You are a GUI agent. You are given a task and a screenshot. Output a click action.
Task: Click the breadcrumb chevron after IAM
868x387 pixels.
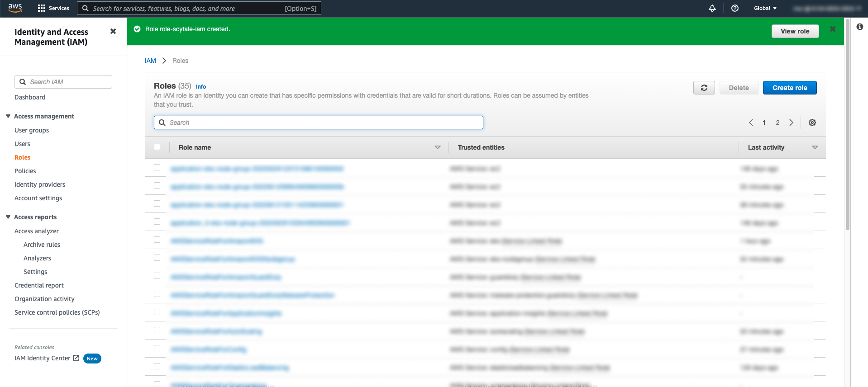pyautogui.click(x=164, y=61)
